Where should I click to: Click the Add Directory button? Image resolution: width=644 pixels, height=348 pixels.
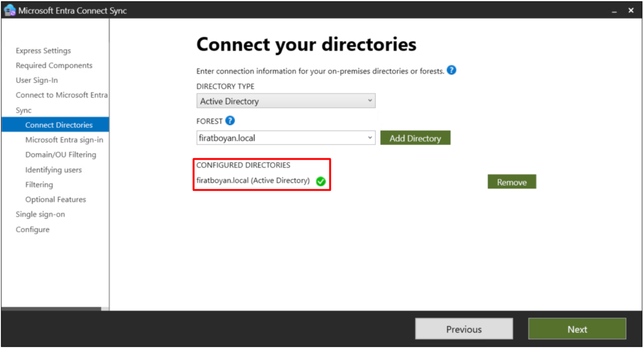tap(415, 138)
